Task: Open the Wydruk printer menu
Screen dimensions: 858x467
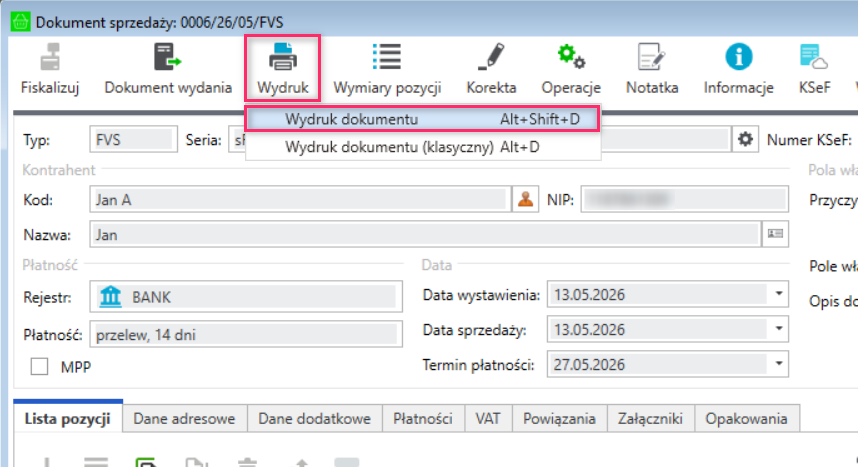Action: coord(282,57)
